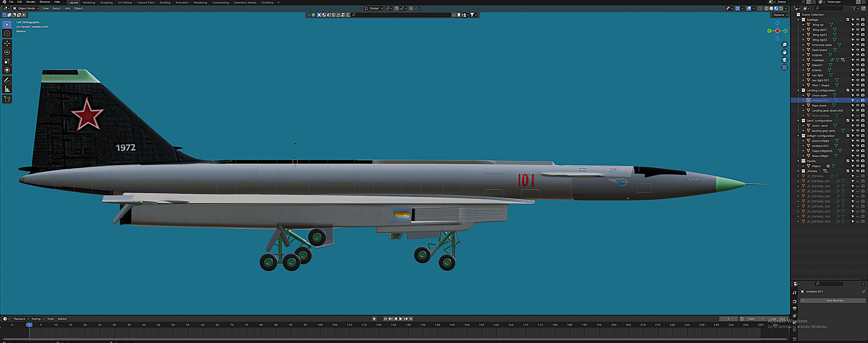Open the viewport Object menu
Viewport: 868px width, 343px height.
(x=78, y=8)
